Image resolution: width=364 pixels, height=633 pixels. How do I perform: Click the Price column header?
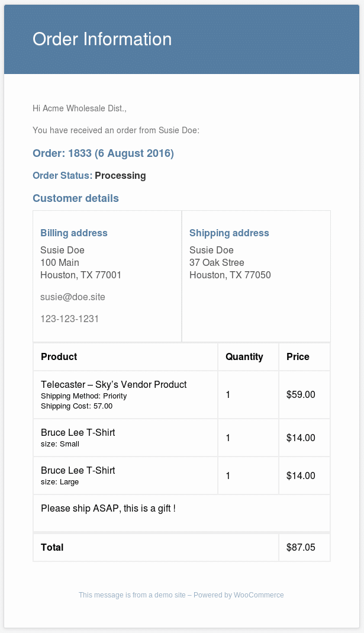click(298, 356)
